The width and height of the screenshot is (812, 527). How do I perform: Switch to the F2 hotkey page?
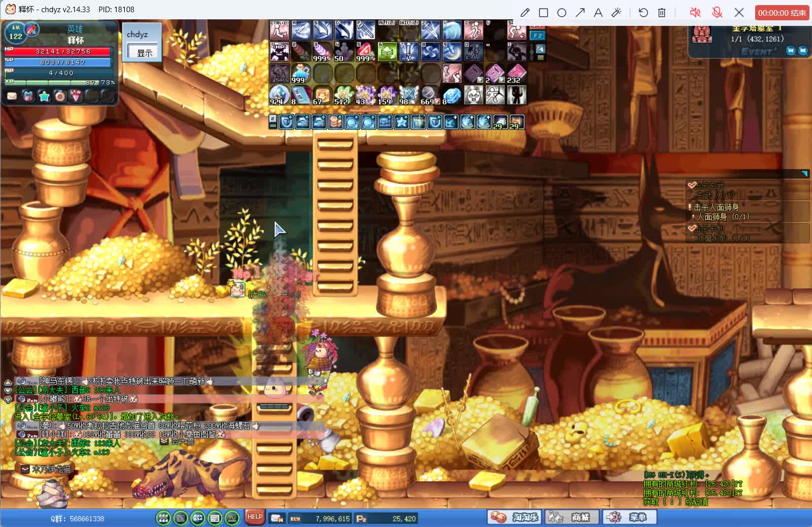click(x=537, y=36)
